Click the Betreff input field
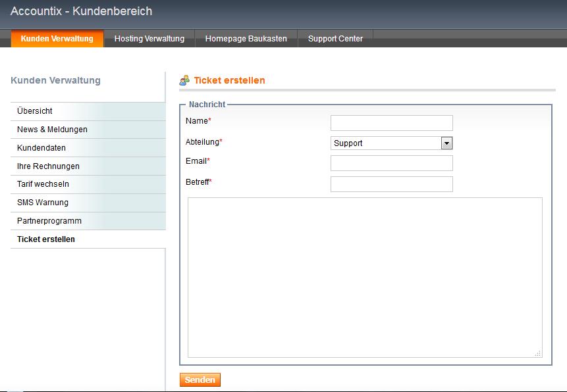Viewport: 567px width, 392px height. click(x=391, y=184)
